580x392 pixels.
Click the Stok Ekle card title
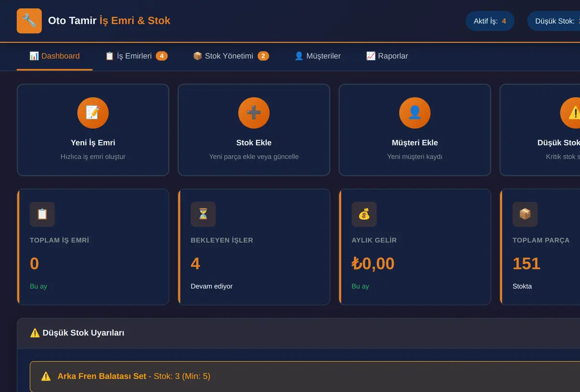click(254, 143)
